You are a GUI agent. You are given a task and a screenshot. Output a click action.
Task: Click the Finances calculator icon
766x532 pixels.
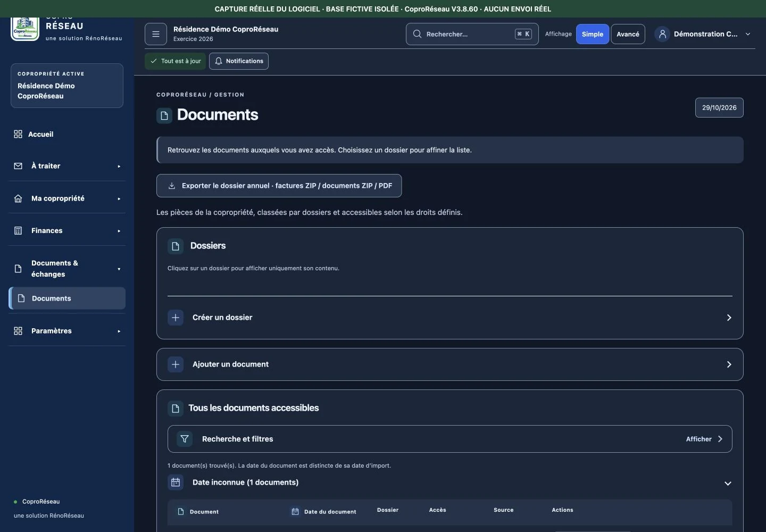(x=18, y=231)
